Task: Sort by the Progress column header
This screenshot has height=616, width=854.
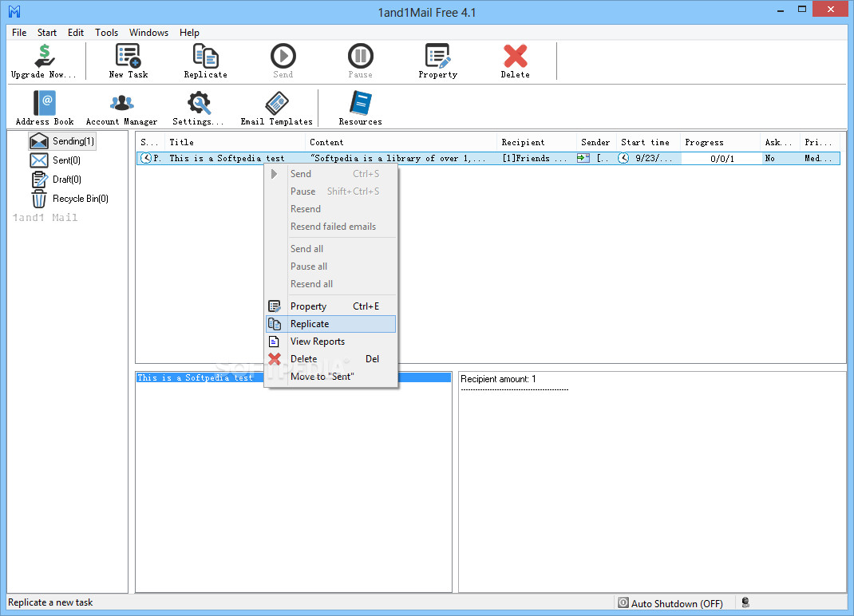Action: (721, 142)
